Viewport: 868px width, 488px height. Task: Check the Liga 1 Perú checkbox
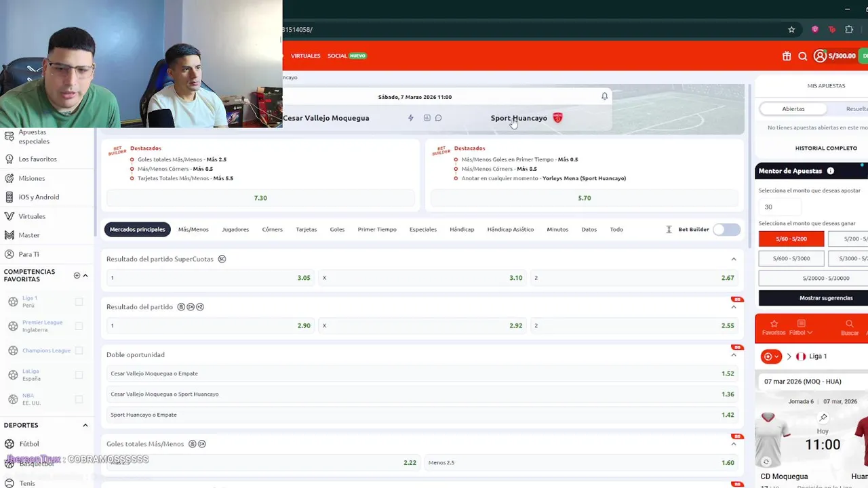tap(79, 302)
